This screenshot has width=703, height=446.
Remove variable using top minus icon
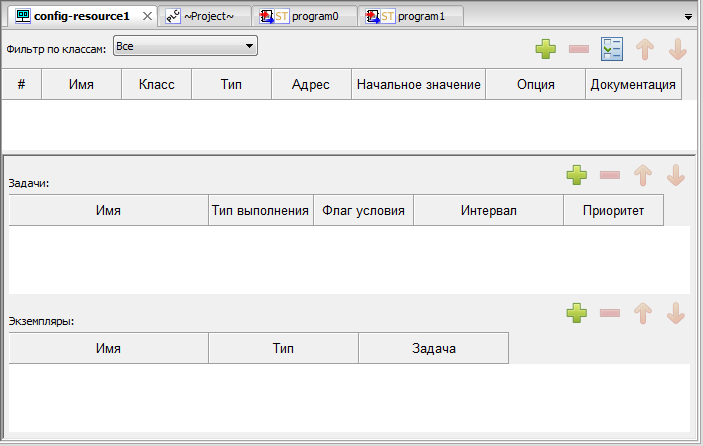[578, 49]
